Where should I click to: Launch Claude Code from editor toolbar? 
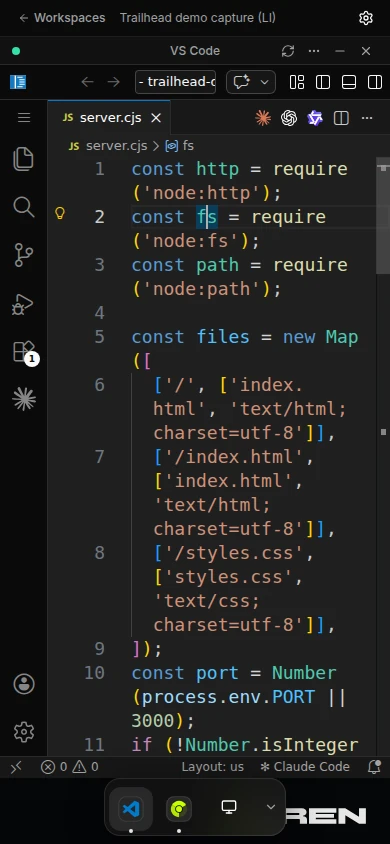(x=263, y=118)
